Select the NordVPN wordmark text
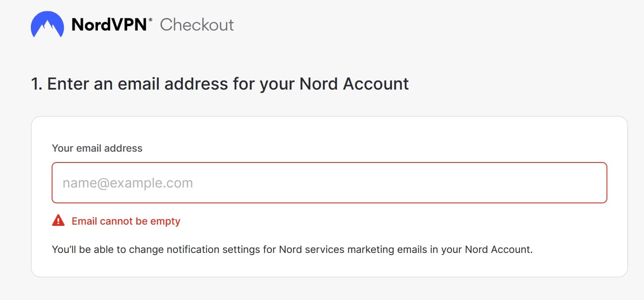This screenshot has height=300, width=644. [109, 25]
